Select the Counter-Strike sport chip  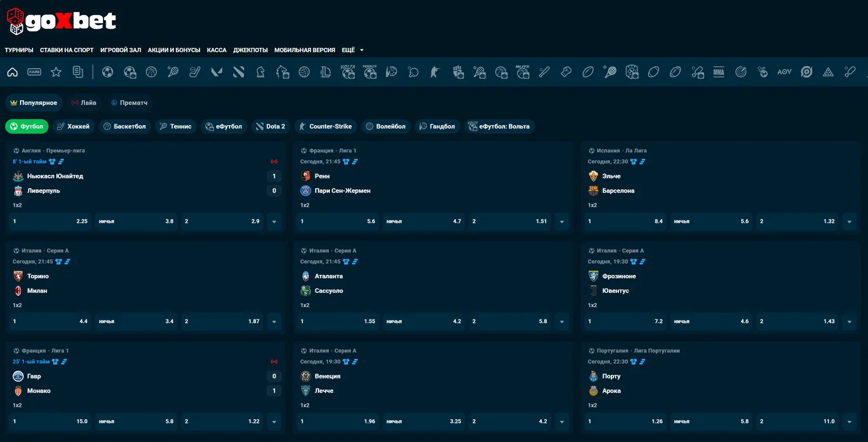325,126
